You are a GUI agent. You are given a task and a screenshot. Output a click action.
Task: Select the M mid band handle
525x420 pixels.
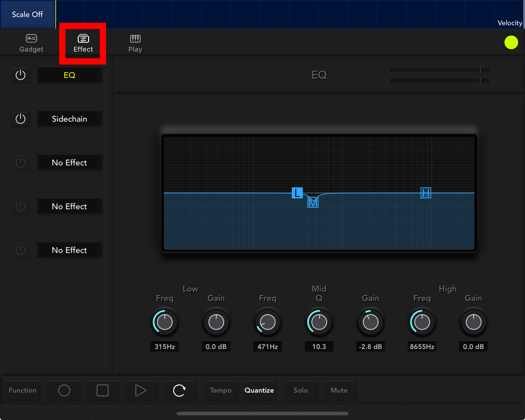[313, 202]
